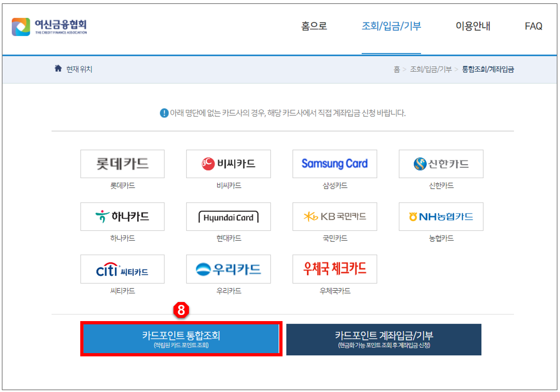
Task: Click the 하나카드 caption text
Action: [x=122, y=238]
